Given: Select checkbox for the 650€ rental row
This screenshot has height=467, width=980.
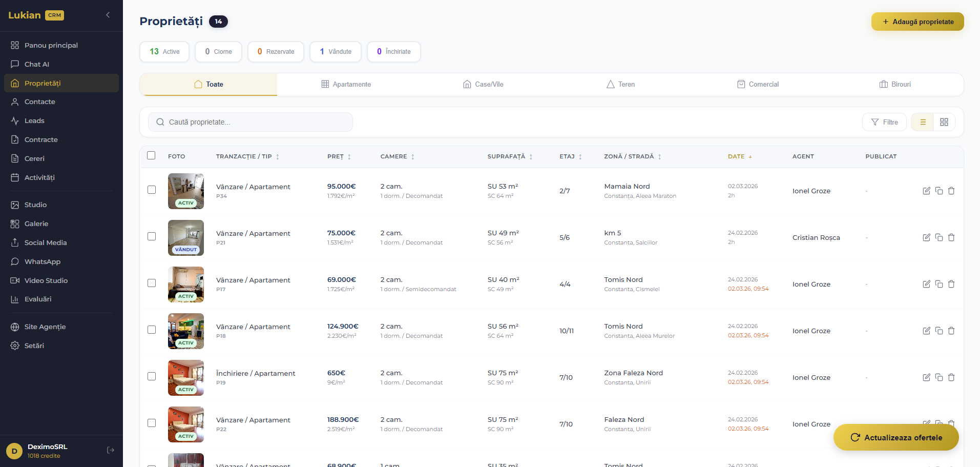Looking at the screenshot, I should 152,376.
